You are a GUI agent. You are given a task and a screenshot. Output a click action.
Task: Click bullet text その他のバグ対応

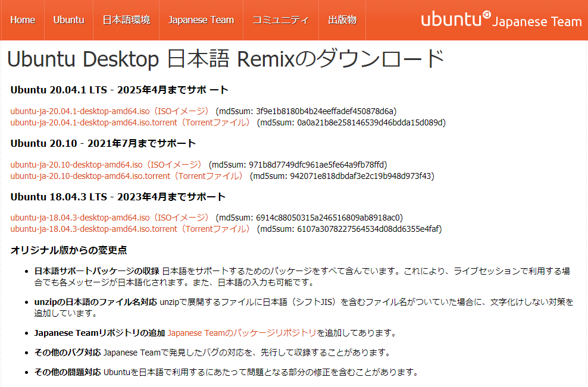coord(67,353)
